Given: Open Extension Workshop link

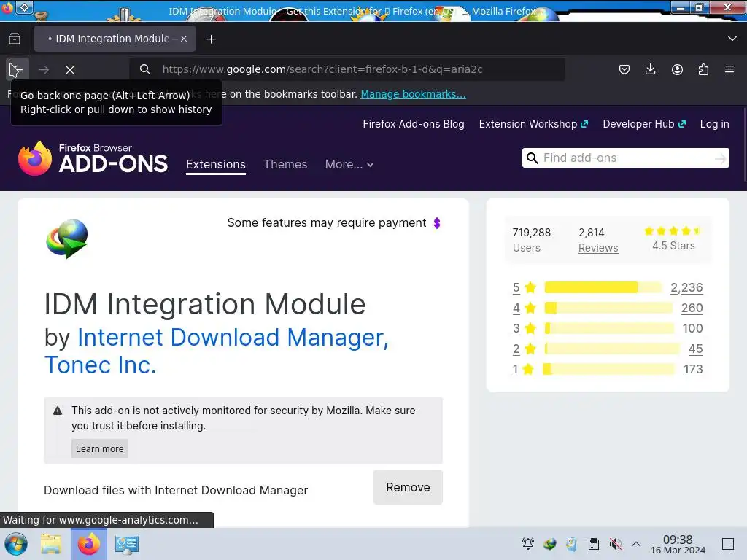Looking at the screenshot, I should [x=533, y=124].
